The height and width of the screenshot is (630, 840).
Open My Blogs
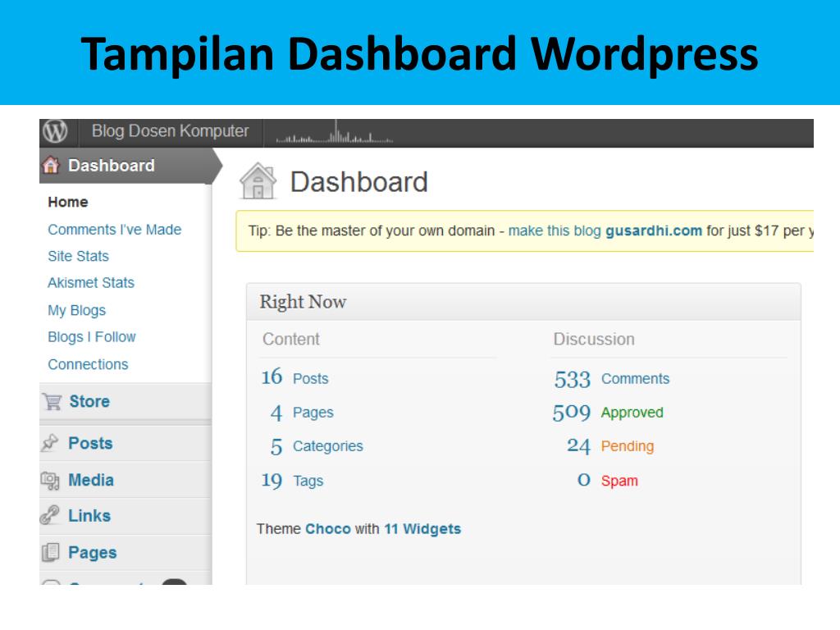pos(76,310)
